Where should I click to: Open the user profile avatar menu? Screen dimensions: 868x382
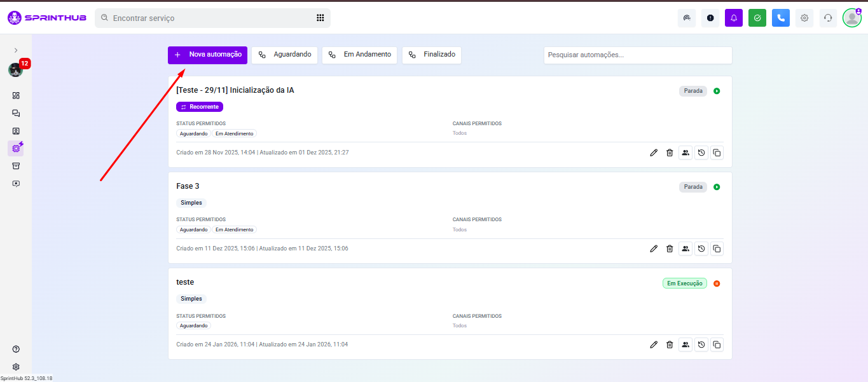pos(851,18)
